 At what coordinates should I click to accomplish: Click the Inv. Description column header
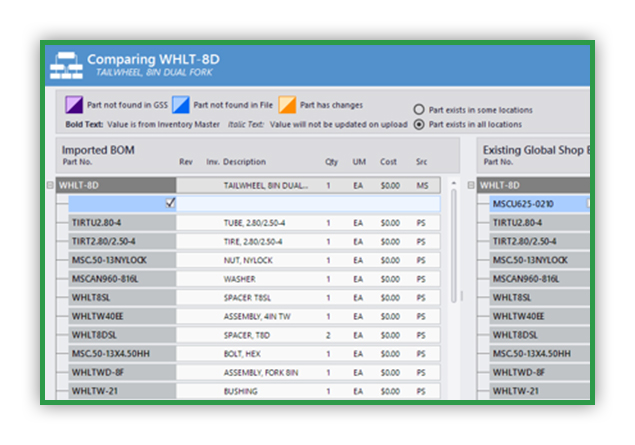pos(236,162)
